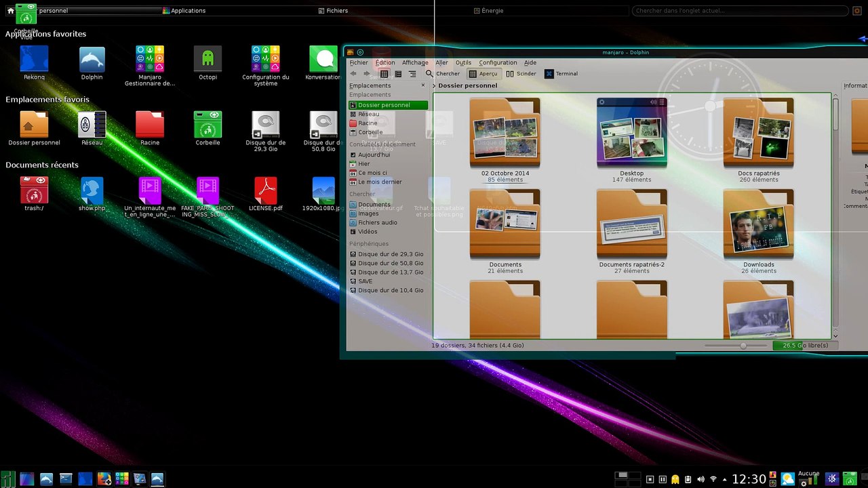Toggle Scinder split view
The height and width of the screenshot is (488, 868).
click(x=521, y=74)
